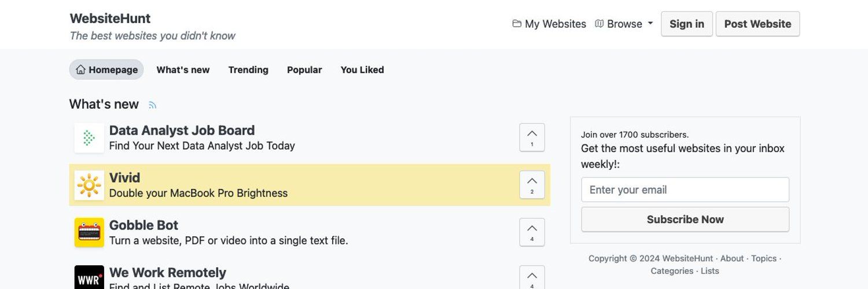The height and width of the screenshot is (289, 868).
Task: Click the Sign in button
Action: (687, 24)
